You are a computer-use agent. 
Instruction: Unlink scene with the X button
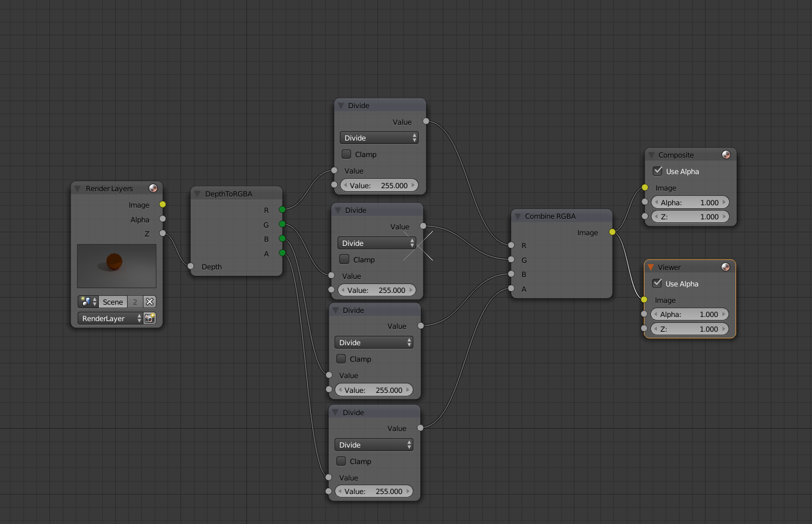coord(150,302)
